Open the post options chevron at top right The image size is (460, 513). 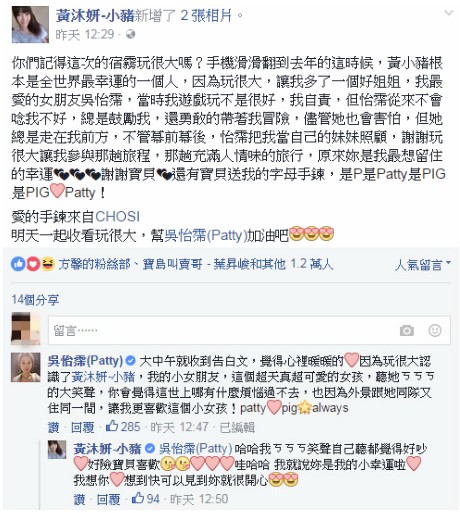[x=449, y=13]
